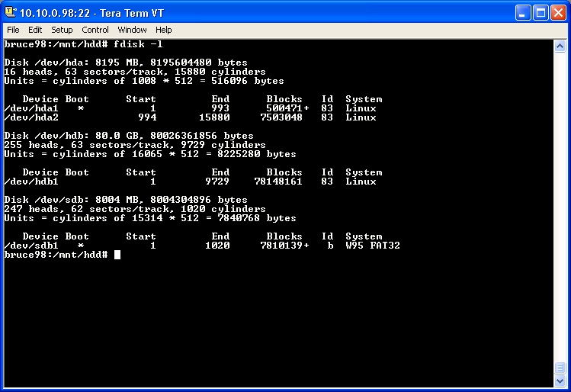Screen dimensions: 571x392
Task: Click the 'W95 FAT32' system text
Action: tap(373, 246)
